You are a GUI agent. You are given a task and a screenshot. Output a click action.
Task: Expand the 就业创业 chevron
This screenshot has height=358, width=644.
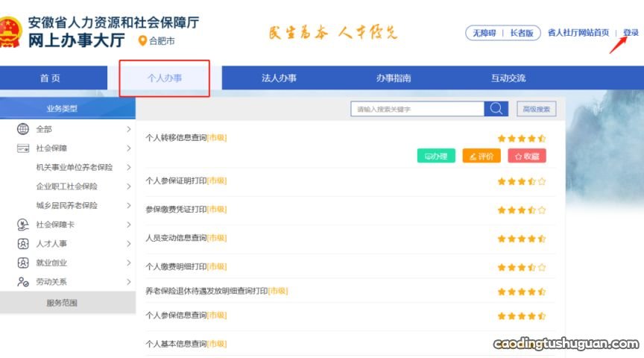[128, 263]
